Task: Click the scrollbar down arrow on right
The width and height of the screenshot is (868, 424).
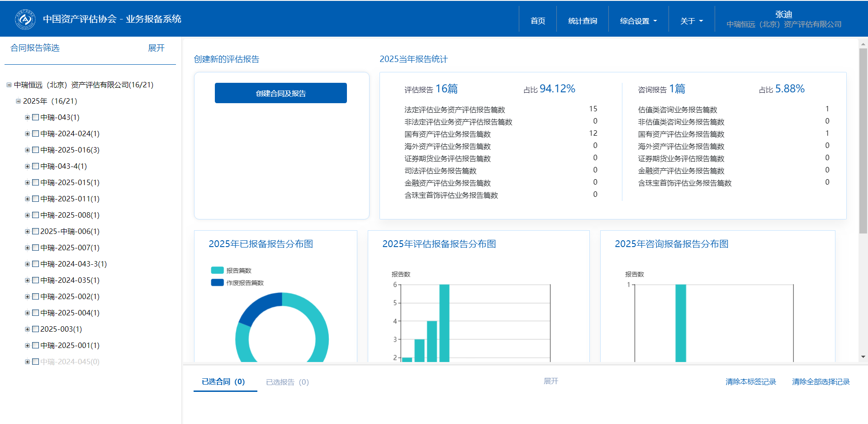Action: coord(863,357)
